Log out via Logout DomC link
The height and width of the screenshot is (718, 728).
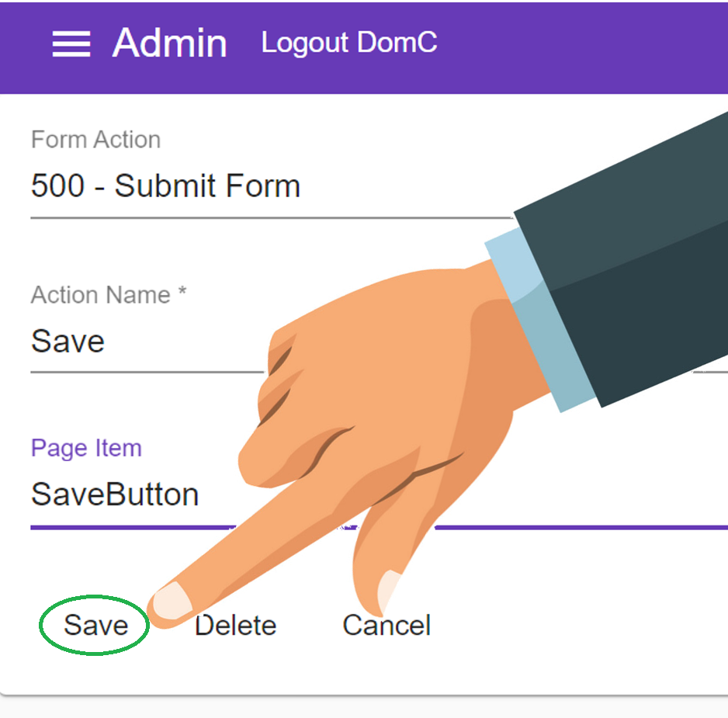(x=349, y=43)
